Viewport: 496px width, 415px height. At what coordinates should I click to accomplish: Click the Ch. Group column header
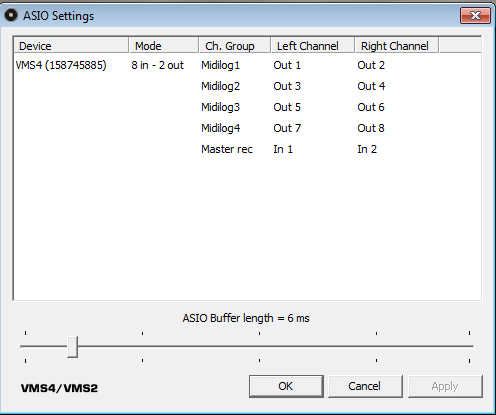(x=235, y=46)
